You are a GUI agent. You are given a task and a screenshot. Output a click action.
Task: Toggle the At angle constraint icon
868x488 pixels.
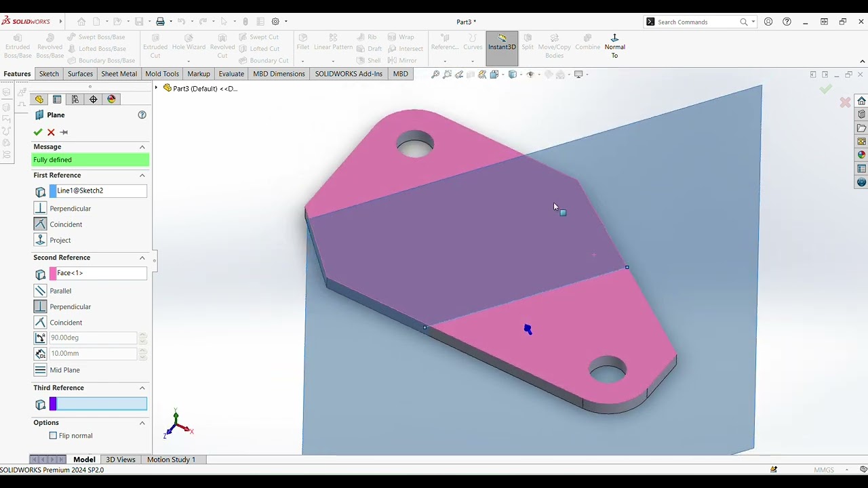[x=40, y=338]
